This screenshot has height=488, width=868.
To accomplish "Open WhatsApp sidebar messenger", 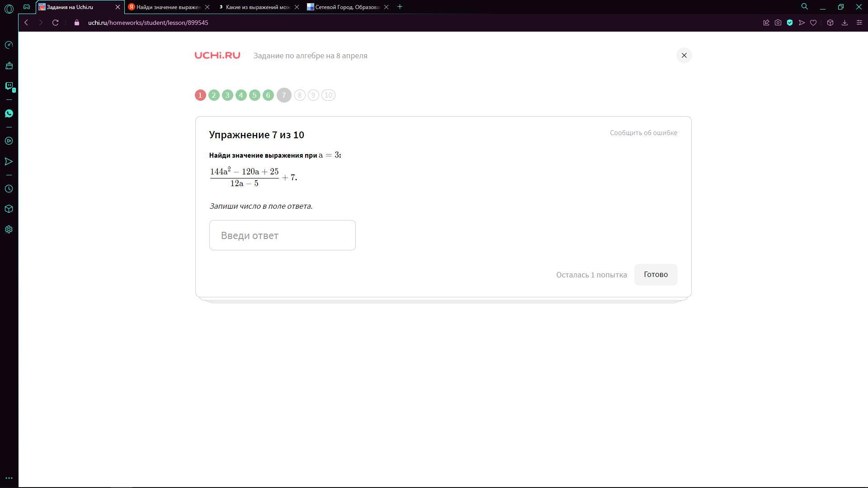I will pos(9,113).
